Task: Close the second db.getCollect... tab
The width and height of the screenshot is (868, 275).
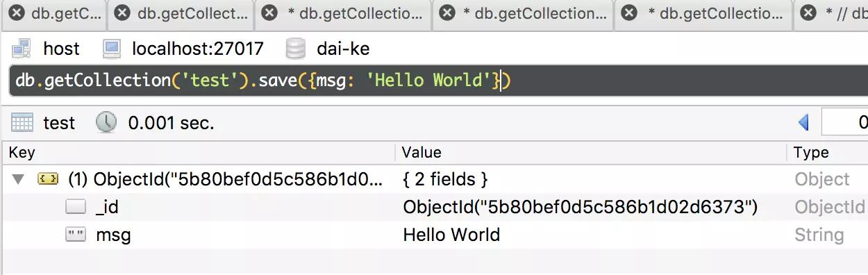Action: (x=122, y=12)
